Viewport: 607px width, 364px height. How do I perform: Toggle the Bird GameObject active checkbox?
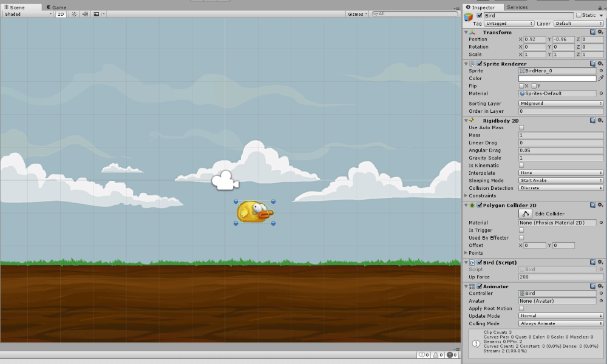pos(480,16)
